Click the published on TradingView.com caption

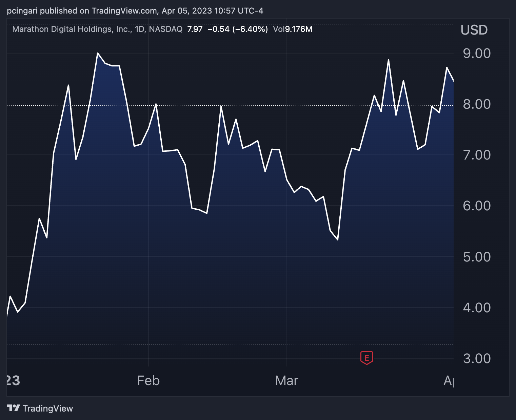point(135,11)
